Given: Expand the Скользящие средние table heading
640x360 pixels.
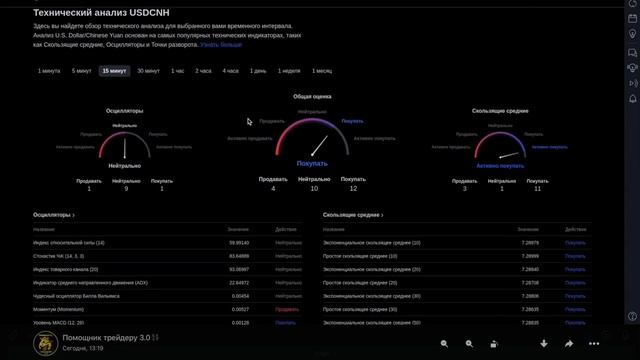Looking at the screenshot, I should (353, 215).
